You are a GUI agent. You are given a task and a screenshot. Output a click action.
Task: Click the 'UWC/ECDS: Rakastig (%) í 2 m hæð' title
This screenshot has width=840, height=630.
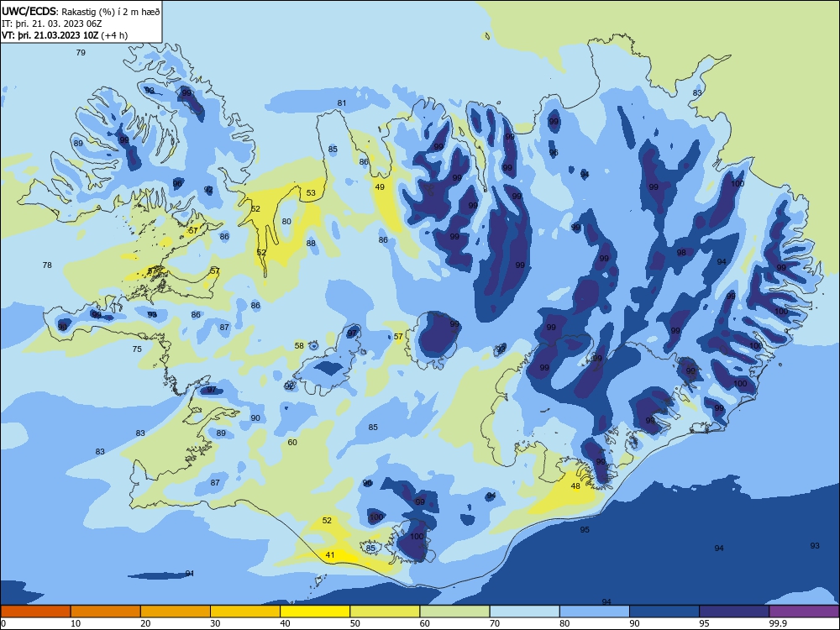tap(80, 11)
